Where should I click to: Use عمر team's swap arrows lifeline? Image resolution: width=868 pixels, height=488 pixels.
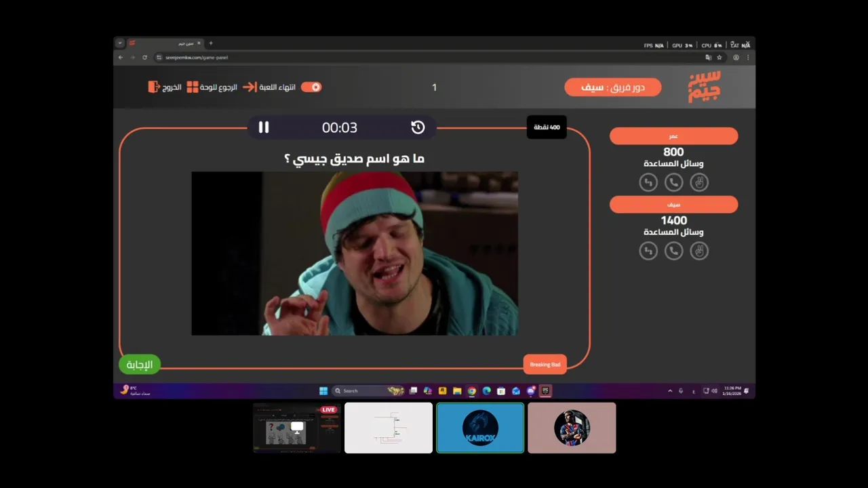648,182
